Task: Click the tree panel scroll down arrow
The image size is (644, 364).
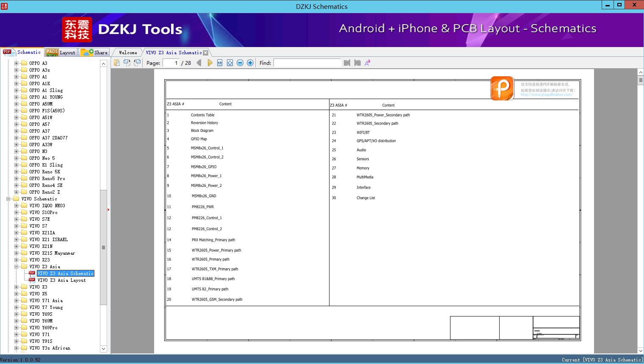Action: (x=103, y=349)
